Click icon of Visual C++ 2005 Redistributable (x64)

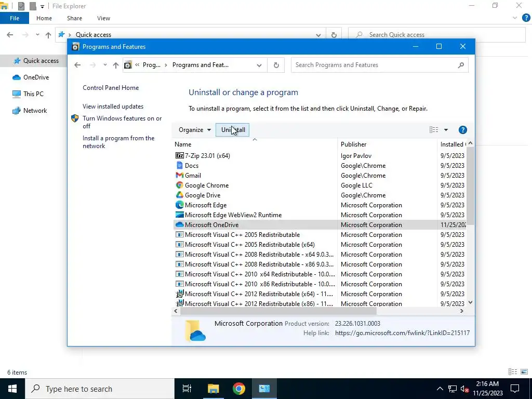click(x=179, y=244)
